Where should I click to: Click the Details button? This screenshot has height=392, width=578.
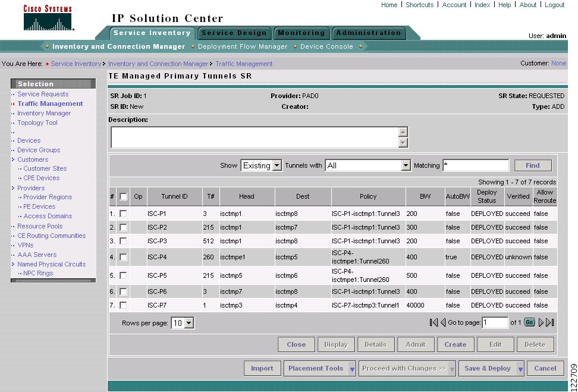(x=376, y=344)
